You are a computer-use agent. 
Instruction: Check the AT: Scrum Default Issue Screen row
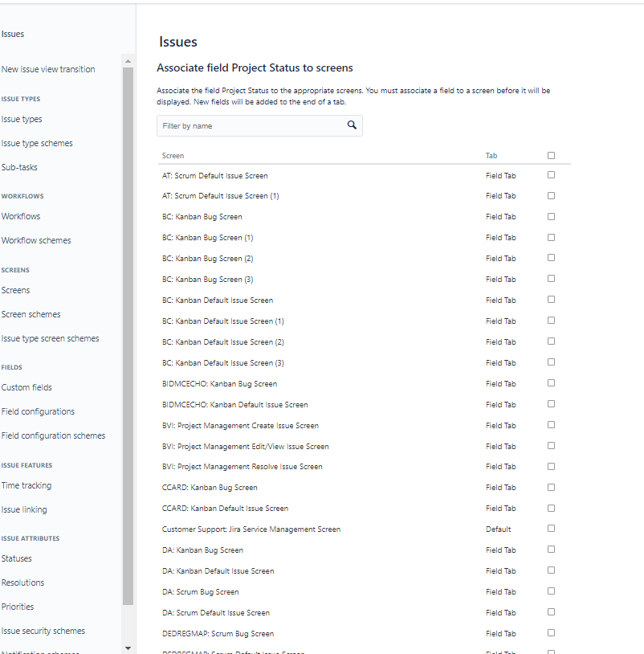pos(551,175)
